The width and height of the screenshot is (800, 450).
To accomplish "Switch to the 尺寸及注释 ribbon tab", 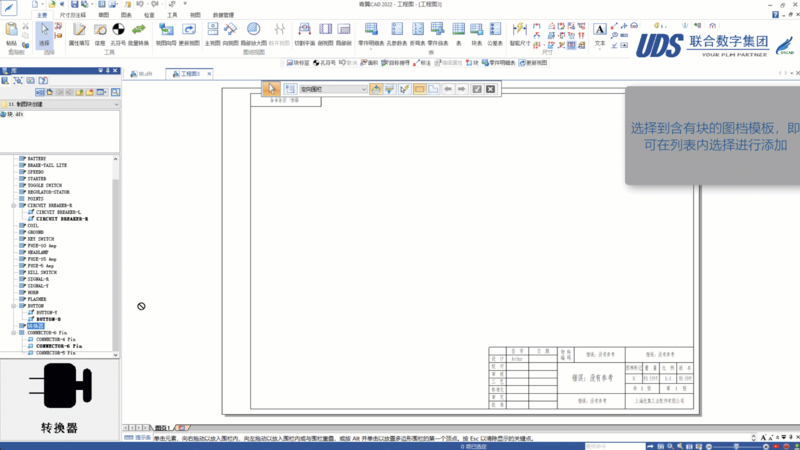I will point(72,16).
